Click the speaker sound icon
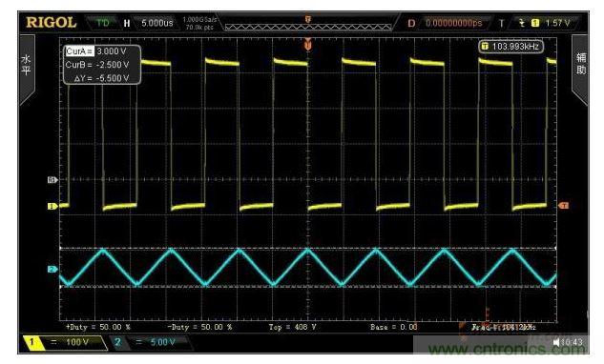This screenshot has width=604, height=364. click(556, 342)
